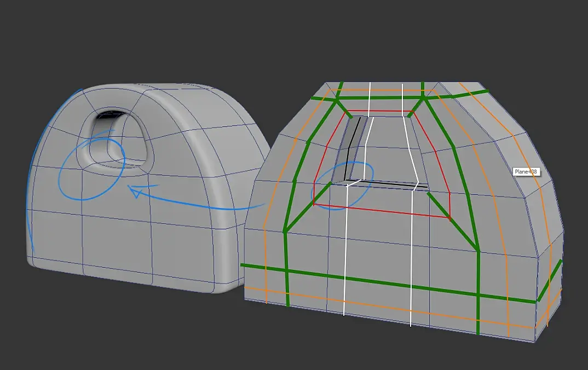Click the red loop's bottom edge below the cutout
Viewport: 588px width, 370px height.
pos(382,211)
